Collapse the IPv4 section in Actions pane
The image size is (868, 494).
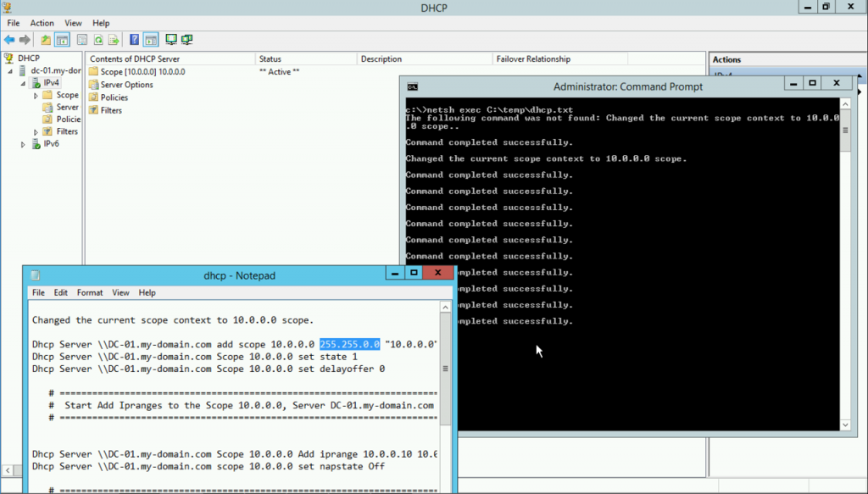click(860, 76)
